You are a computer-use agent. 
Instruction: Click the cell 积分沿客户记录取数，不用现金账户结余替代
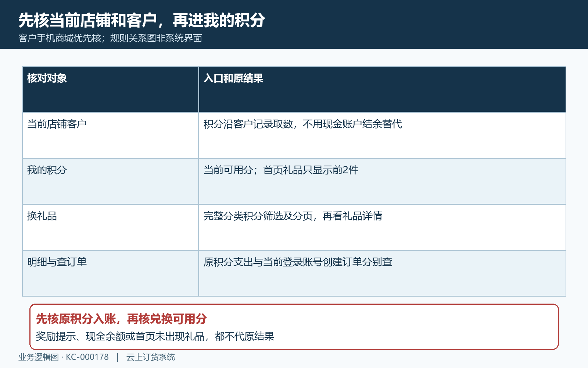pyautogui.click(x=382, y=135)
